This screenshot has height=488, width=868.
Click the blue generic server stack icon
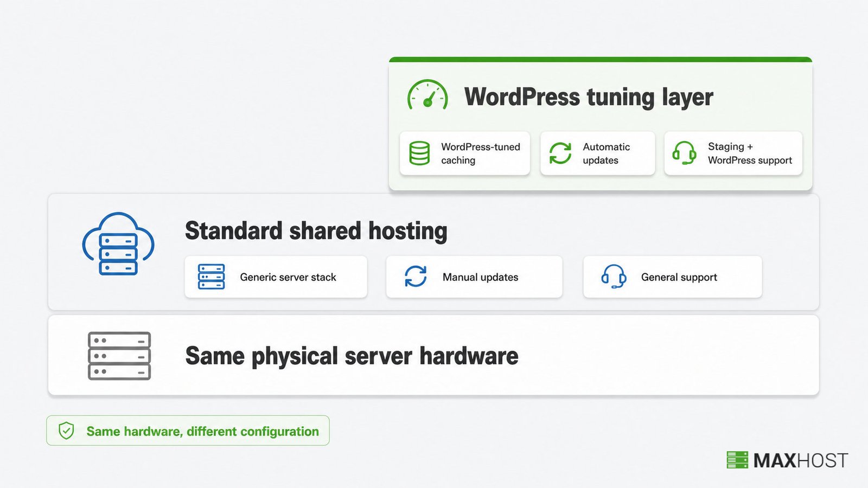212,277
